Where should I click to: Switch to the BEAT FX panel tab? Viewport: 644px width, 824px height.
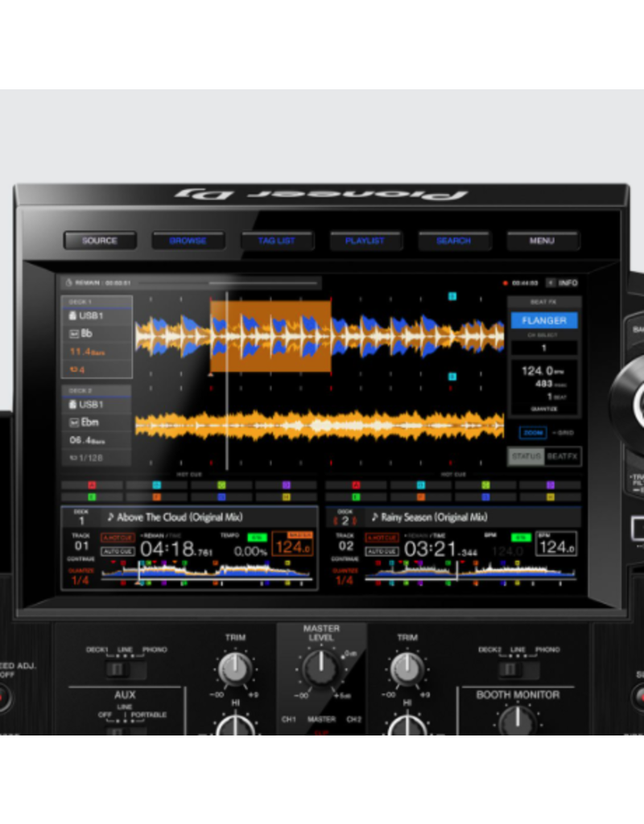[x=563, y=456]
